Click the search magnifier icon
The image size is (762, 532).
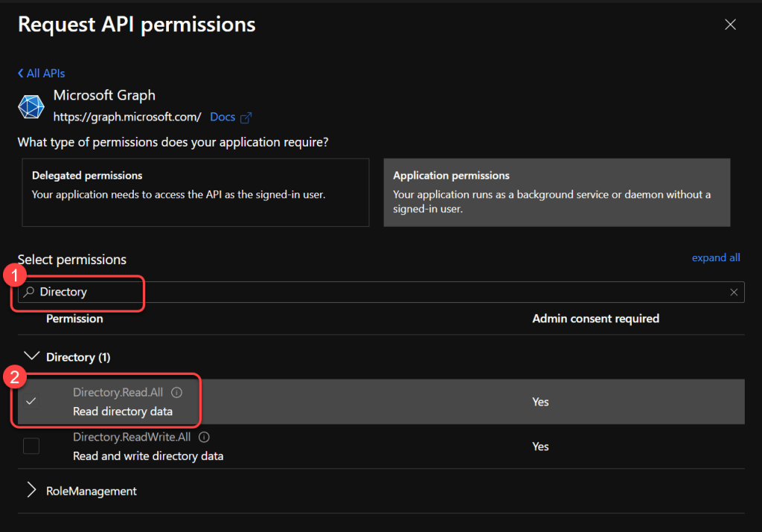point(29,292)
